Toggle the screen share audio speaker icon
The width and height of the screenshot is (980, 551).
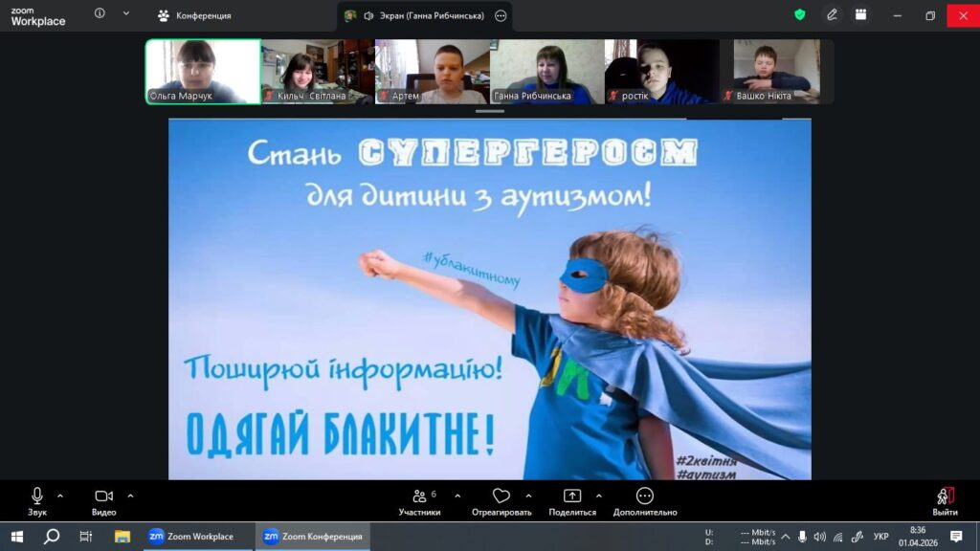pos(368,15)
